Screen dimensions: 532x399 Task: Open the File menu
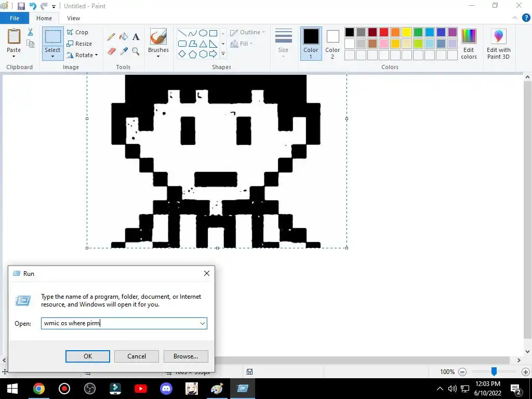point(14,18)
